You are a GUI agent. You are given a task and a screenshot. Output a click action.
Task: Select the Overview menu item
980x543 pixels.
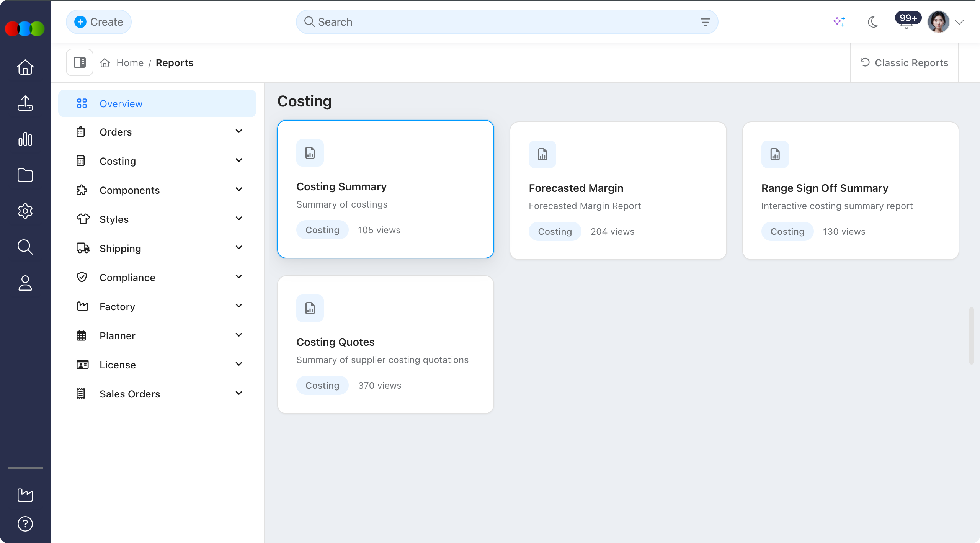click(x=157, y=103)
